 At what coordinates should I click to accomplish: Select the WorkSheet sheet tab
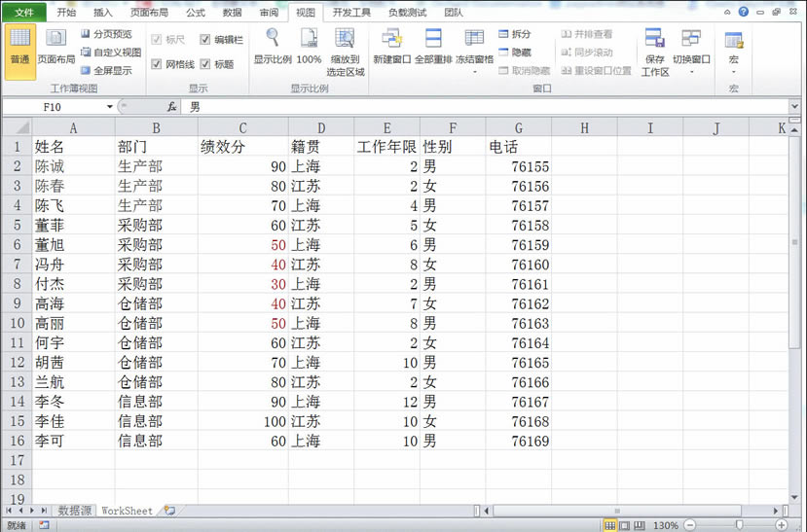coord(128,511)
